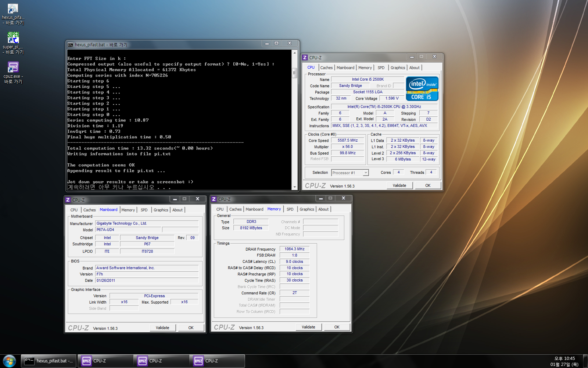Click Command Rate value 2T
This screenshot has width=588, height=368.
coord(294,293)
